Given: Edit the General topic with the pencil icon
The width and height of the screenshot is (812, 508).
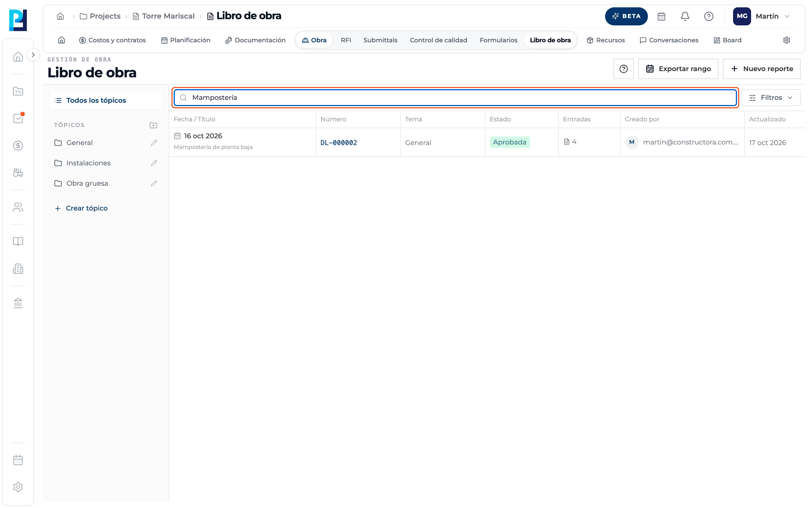Looking at the screenshot, I should pos(154,143).
